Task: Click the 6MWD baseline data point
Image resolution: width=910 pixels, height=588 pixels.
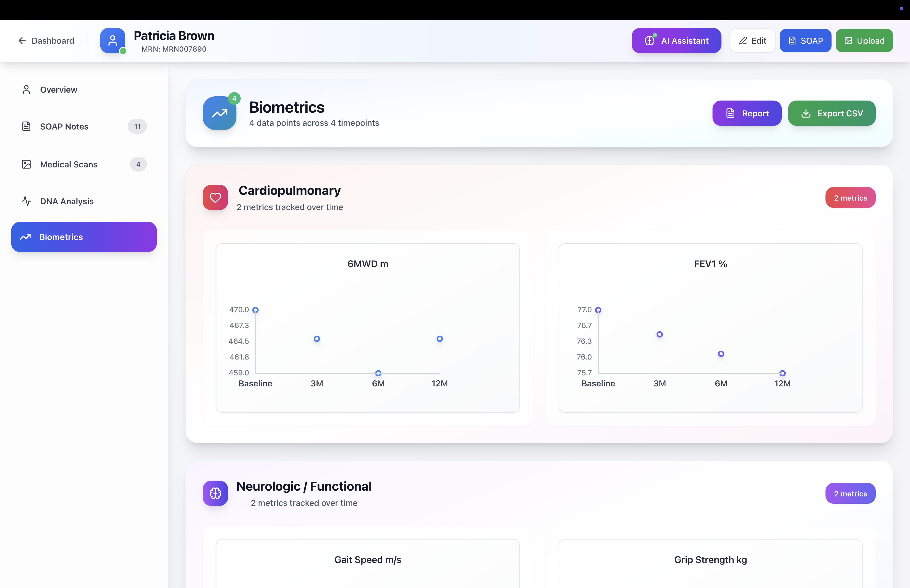Action: click(255, 310)
